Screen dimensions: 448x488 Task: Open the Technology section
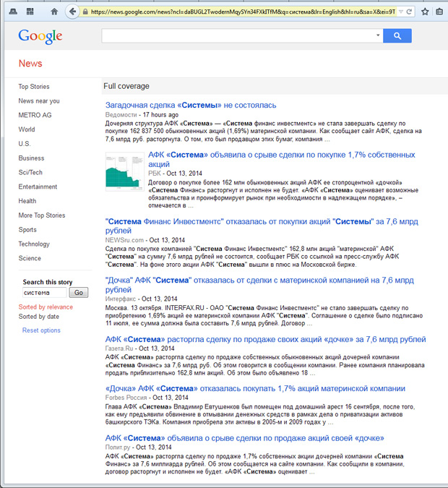coord(34,244)
